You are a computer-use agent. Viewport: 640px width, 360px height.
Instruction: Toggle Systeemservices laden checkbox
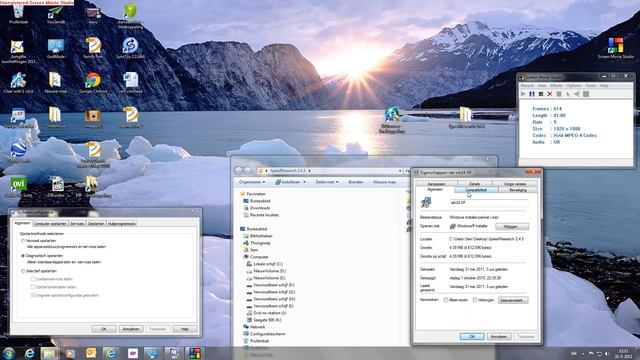click(33, 279)
